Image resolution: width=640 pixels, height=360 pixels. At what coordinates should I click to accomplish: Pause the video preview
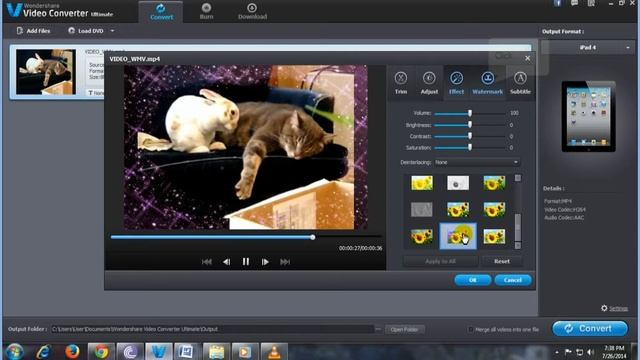(246, 262)
